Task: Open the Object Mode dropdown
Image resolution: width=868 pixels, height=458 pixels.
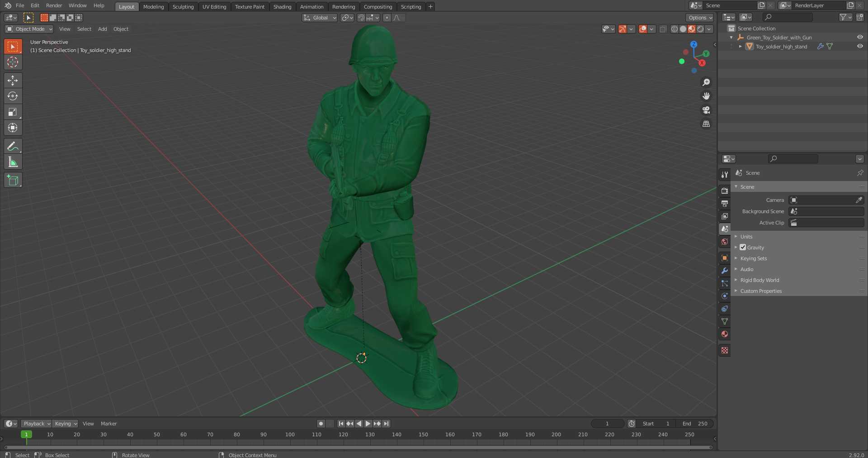Action: [29, 29]
